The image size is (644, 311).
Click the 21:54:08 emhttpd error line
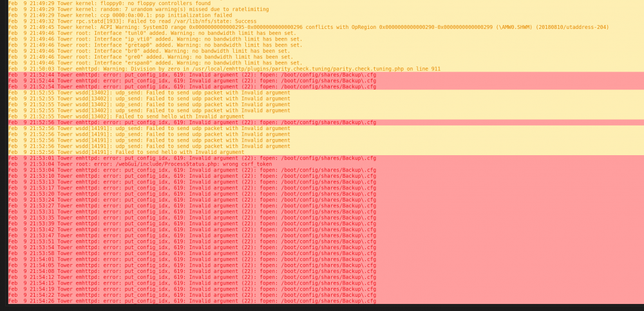click(x=192, y=272)
